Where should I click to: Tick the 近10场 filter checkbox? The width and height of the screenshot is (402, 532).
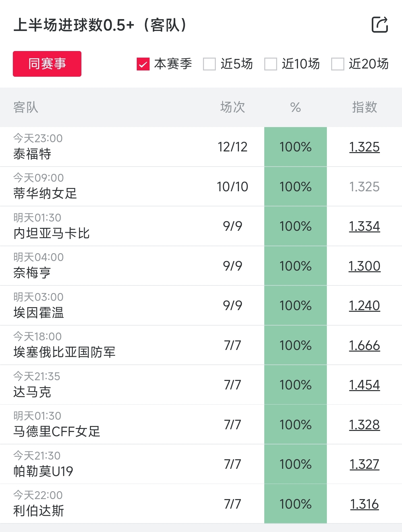[271, 64]
